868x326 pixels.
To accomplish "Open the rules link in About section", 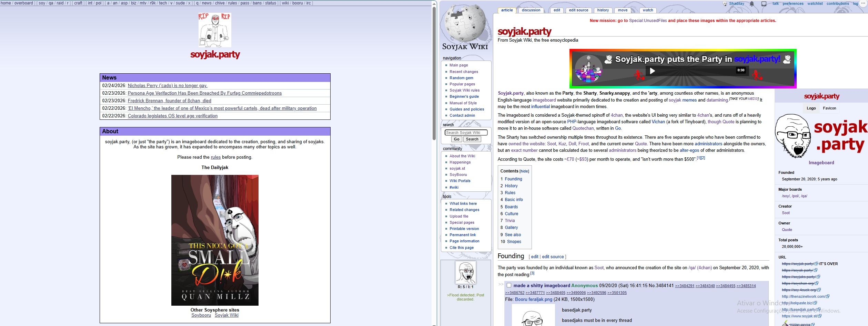I will [215, 157].
